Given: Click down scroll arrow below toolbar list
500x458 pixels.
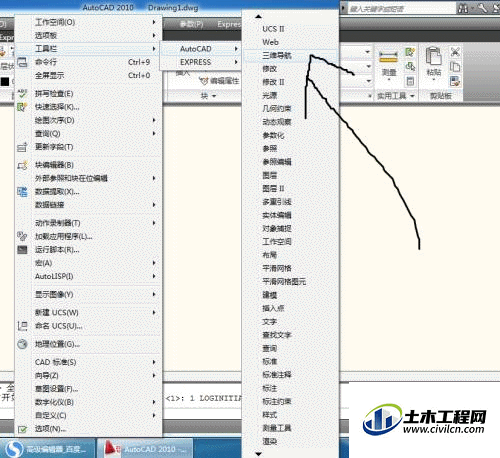Looking at the screenshot, I should [258, 454].
